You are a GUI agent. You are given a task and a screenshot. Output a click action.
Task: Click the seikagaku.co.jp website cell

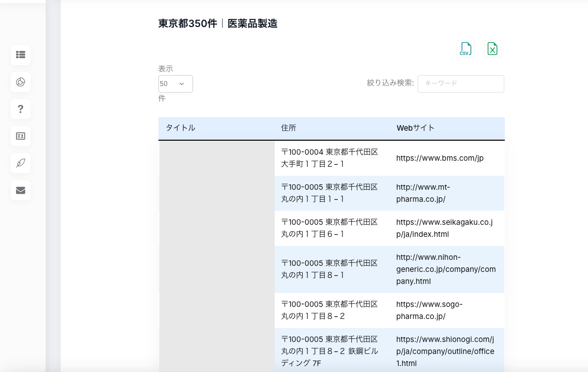click(x=447, y=228)
